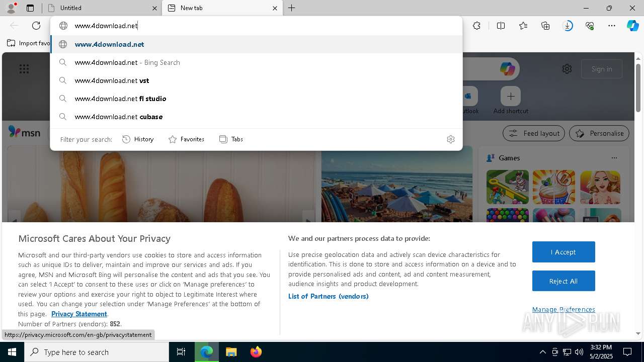Open the Extensions puzzle icon

point(476,26)
